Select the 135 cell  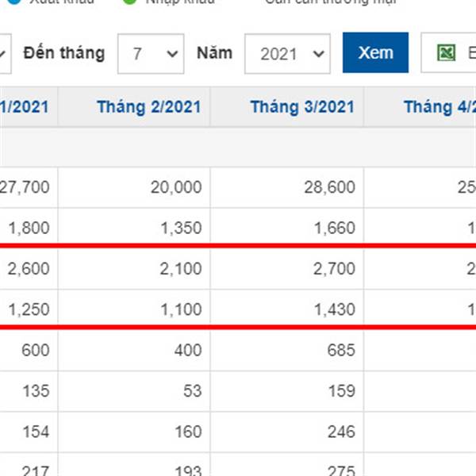[x=29, y=391]
